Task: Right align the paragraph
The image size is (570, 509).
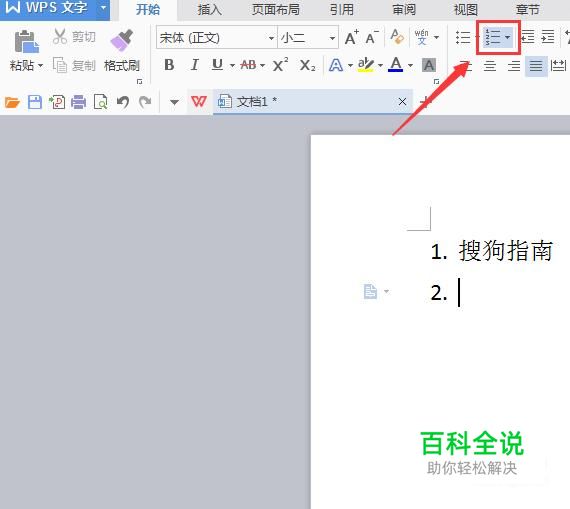Action: (513, 66)
